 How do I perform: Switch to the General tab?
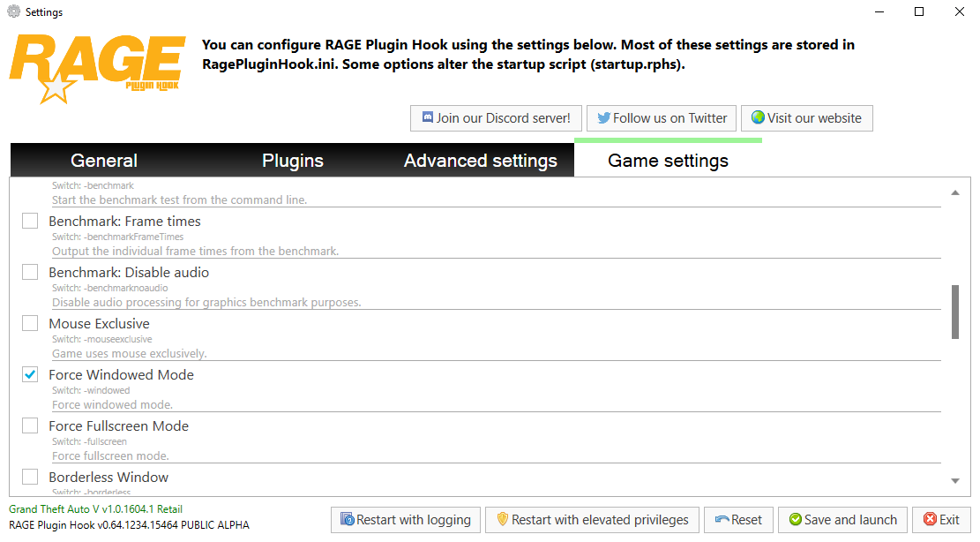(x=104, y=161)
